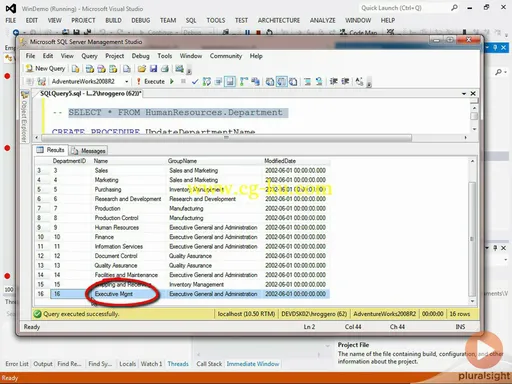Click the 16 rows status bar entry
Screen dimensions: 512x384
pyautogui.click(x=460, y=314)
